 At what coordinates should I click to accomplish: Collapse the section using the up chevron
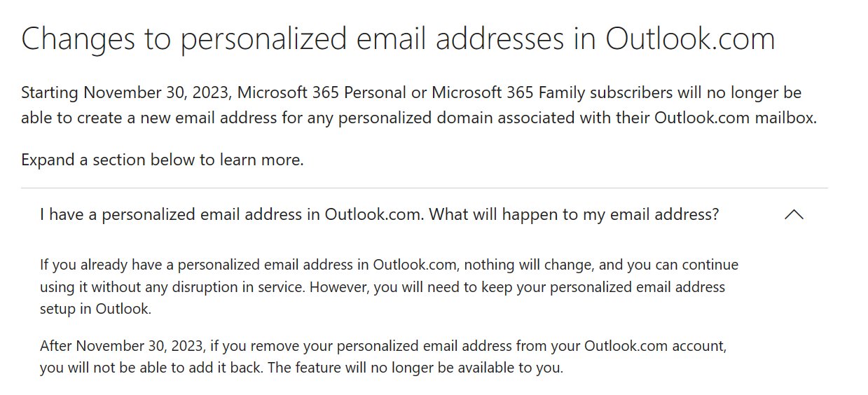click(794, 215)
